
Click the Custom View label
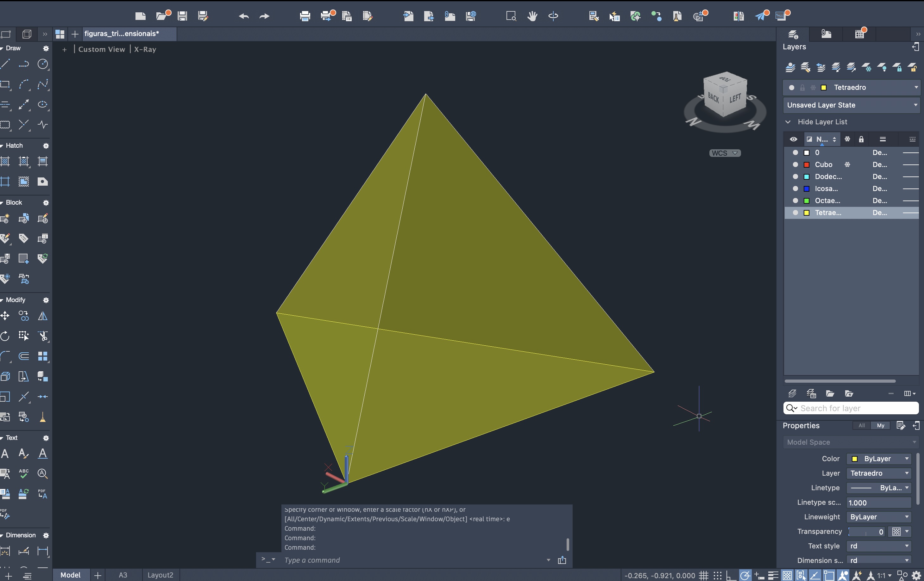click(102, 49)
